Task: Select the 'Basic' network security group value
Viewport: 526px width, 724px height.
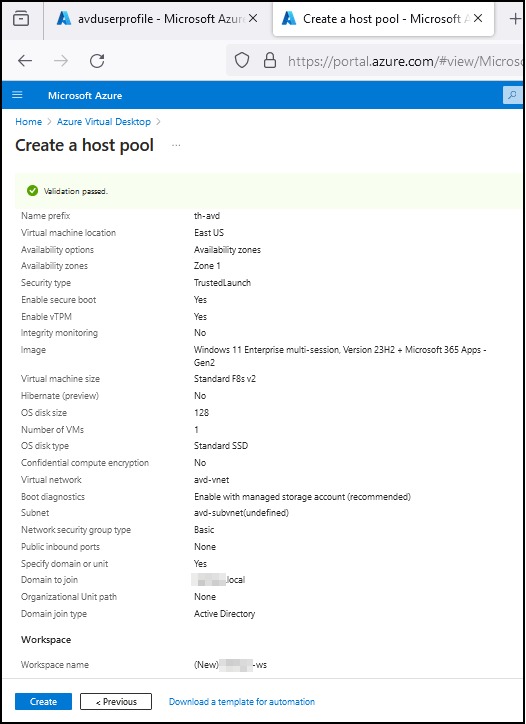Action: point(204,530)
